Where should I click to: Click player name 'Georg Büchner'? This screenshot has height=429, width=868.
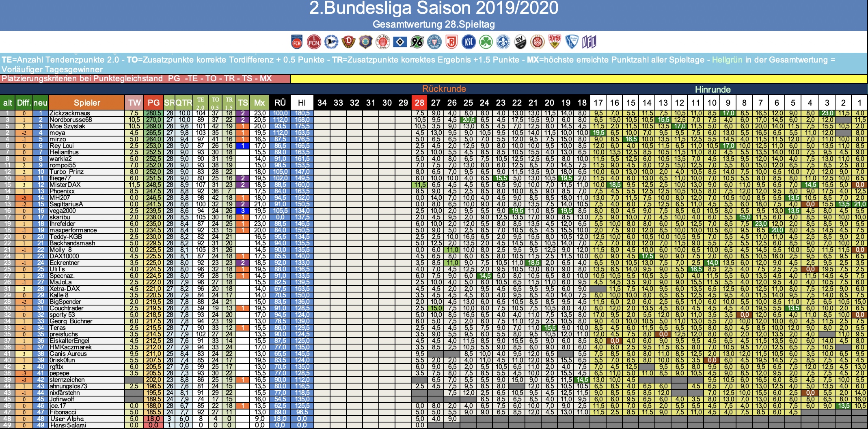[71, 321]
